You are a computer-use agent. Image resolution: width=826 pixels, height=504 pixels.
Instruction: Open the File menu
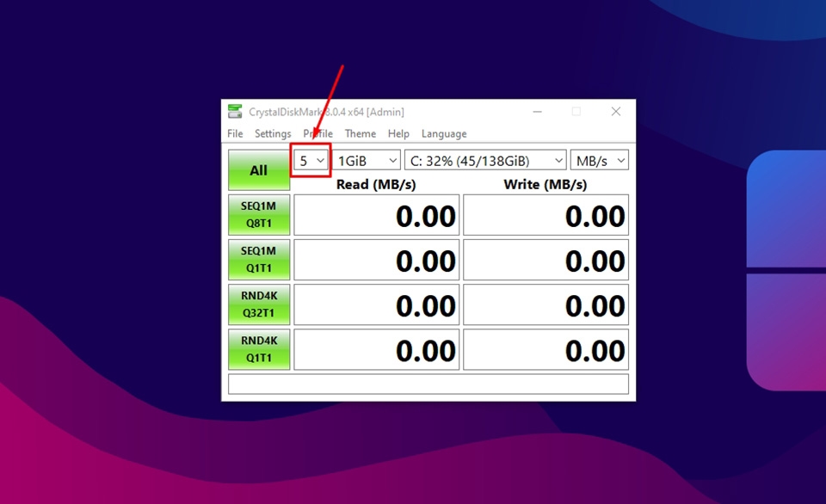point(235,134)
